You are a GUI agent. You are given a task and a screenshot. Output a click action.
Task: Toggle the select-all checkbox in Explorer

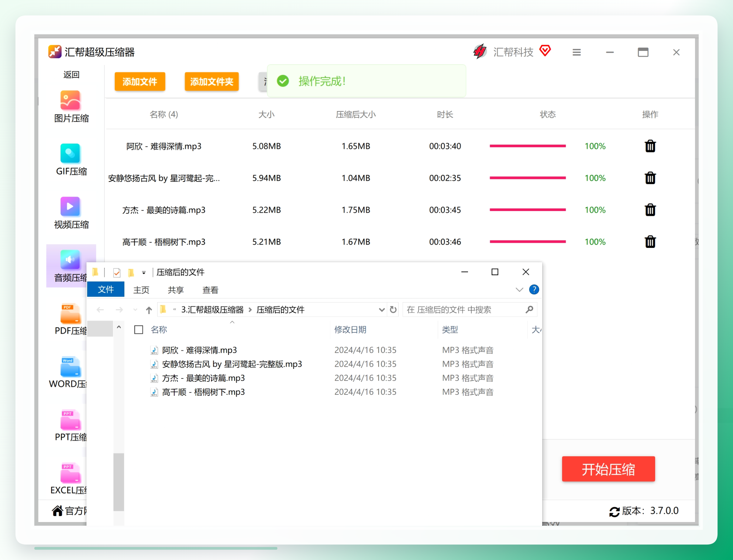139,329
